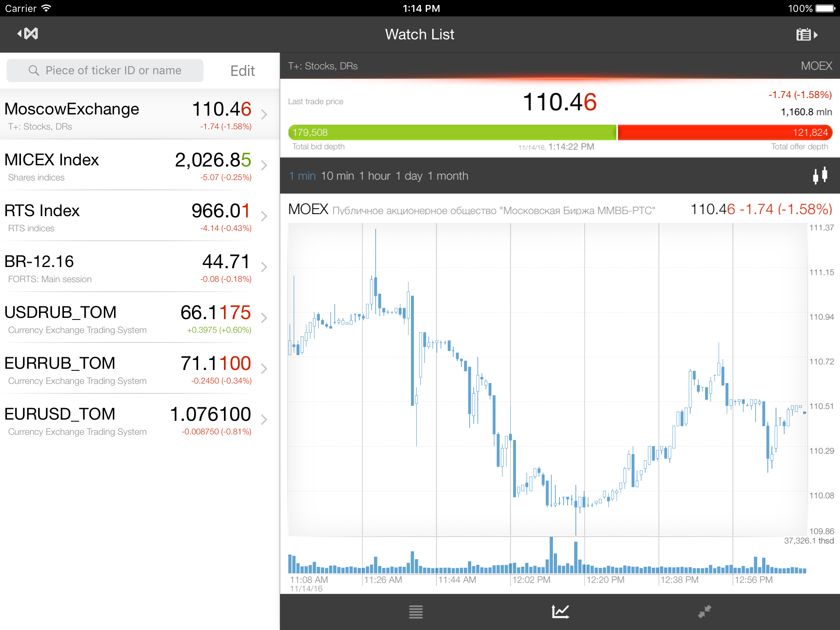This screenshot has height=630, width=840.
Task: Expand USDRUB_TOM row chevron
Action: point(264,318)
